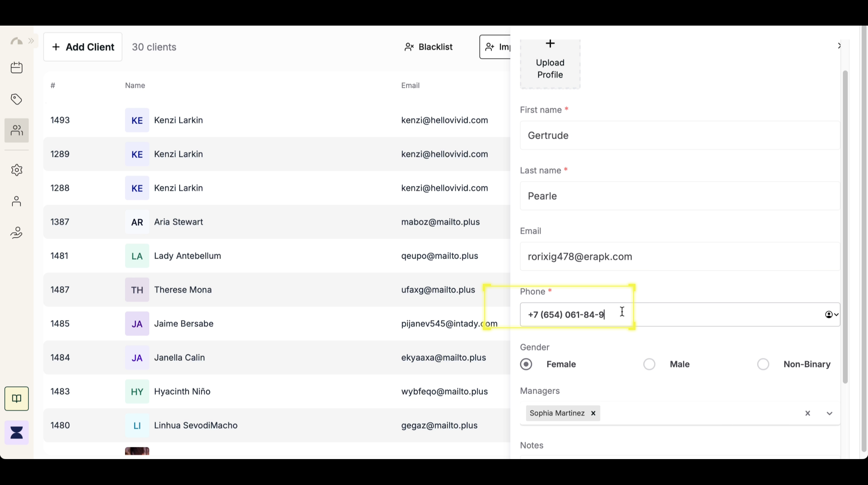The image size is (868, 485).
Task: Click the Upload Profile area
Action: [550, 64]
